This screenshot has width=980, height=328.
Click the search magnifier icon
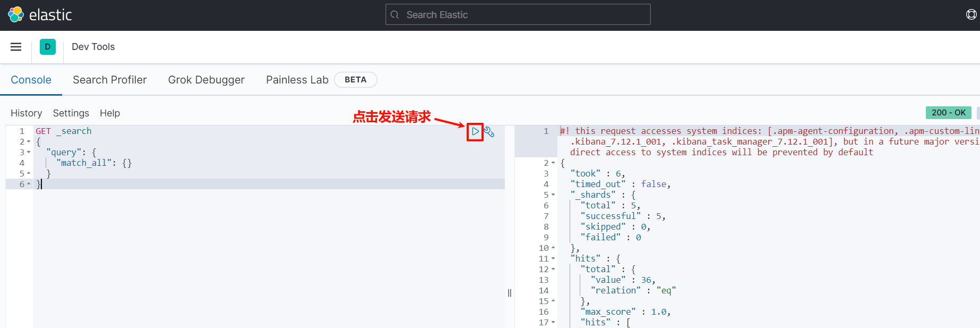click(x=395, y=15)
